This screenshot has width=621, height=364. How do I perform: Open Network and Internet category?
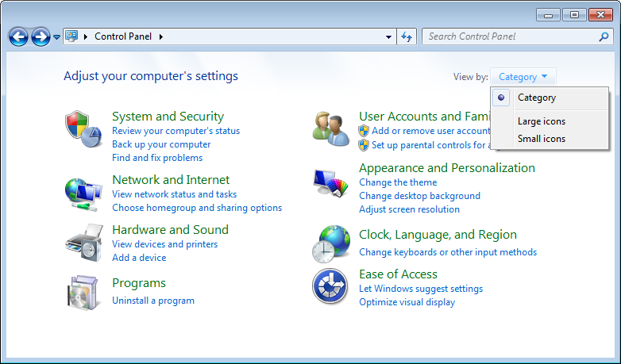[x=171, y=180]
